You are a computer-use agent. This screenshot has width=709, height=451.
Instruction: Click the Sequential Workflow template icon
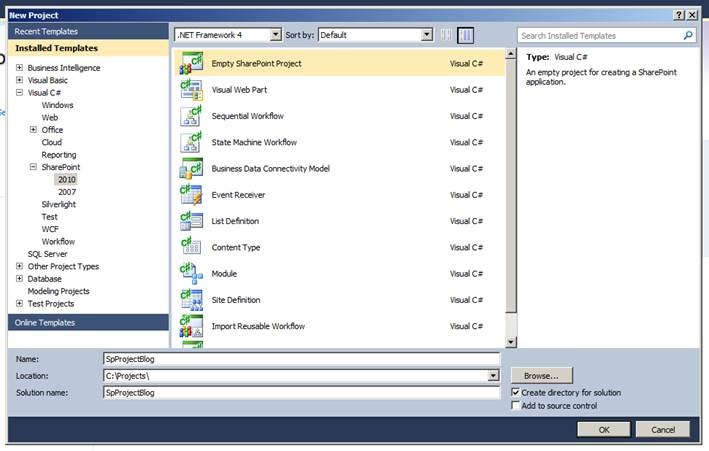pyautogui.click(x=190, y=116)
